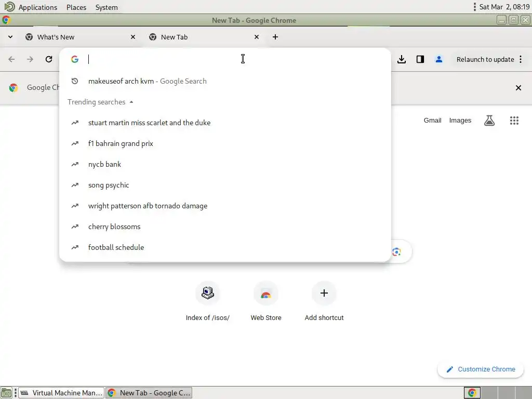Select the New Tab tab
This screenshot has width=532, height=399.
(204, 37)
